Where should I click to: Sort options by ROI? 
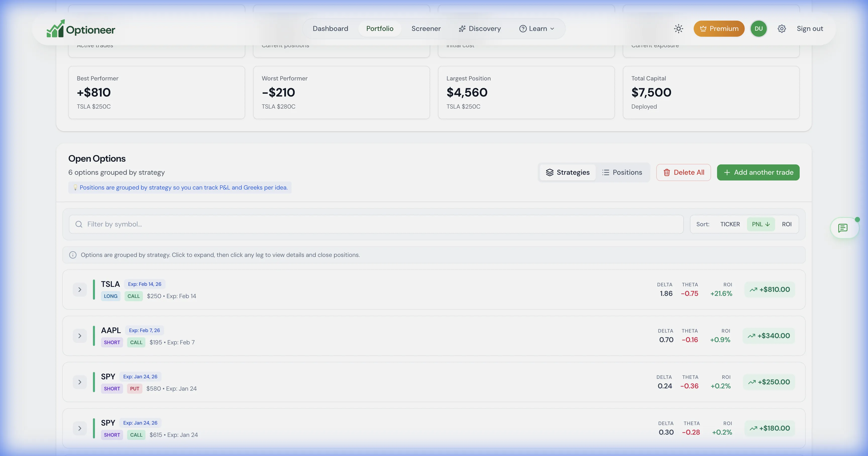[x=786, y=224]
